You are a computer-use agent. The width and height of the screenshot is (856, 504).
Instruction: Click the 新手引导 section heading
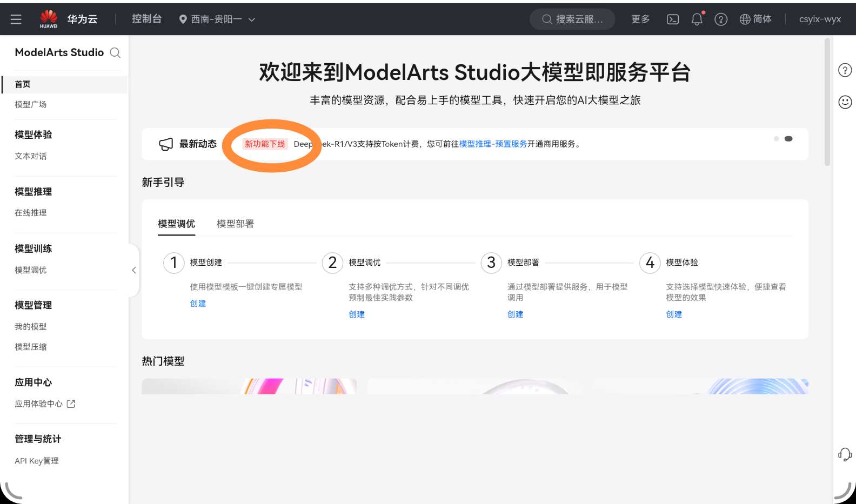point(163,183)
